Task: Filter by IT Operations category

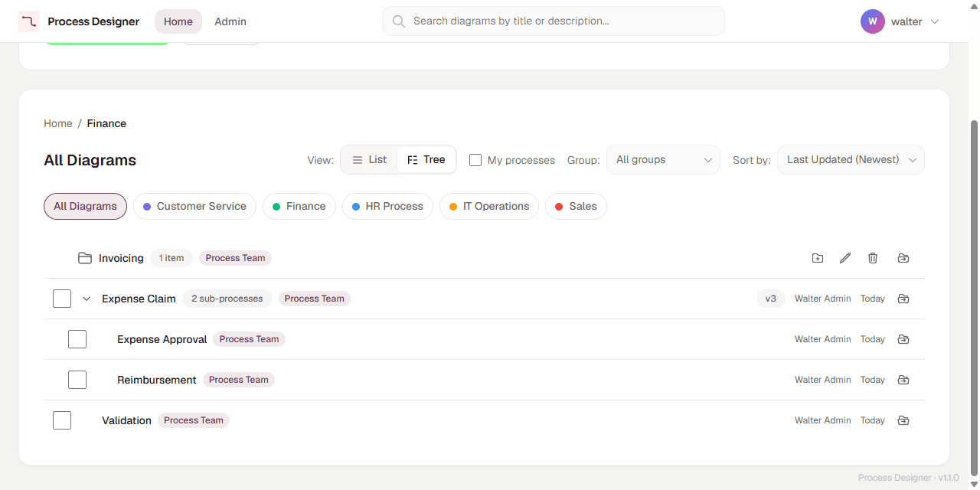Action: tap(489, 207)
